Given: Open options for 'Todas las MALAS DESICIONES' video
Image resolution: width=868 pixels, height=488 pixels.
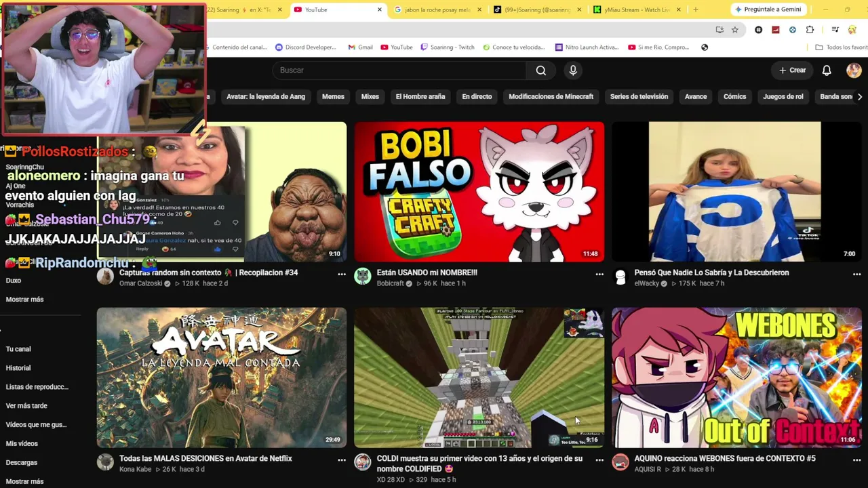Looking at the screenshot, I should click(x=342, y=460).
